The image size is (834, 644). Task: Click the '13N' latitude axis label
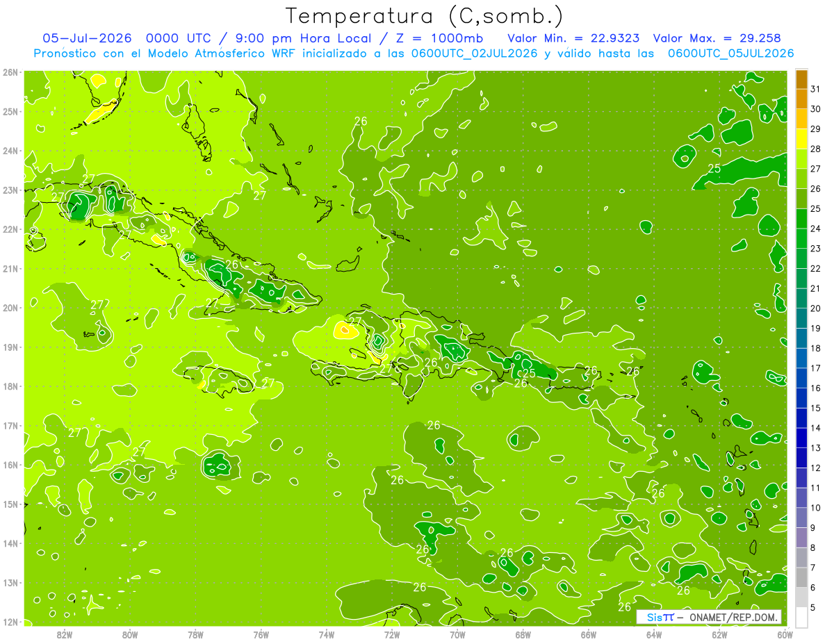click(10, 582)
